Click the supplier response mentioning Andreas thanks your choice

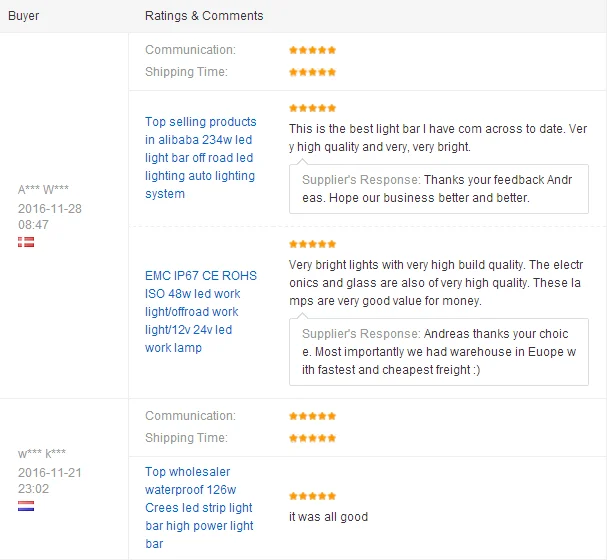[x=439, y=352]
